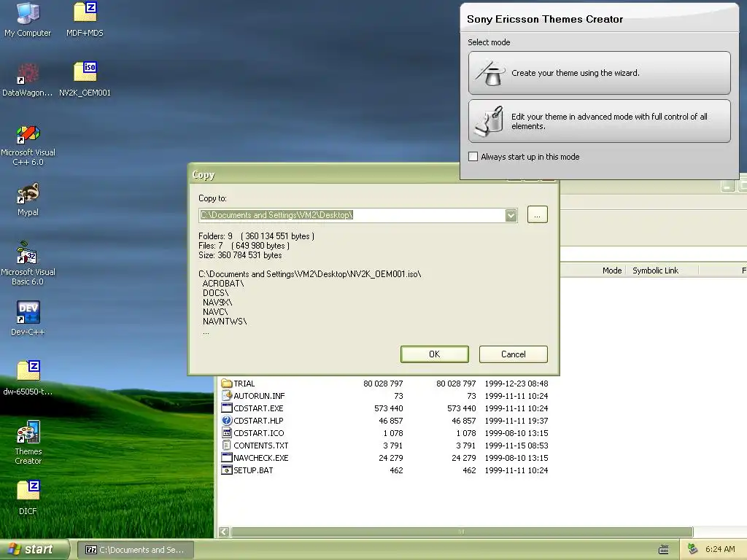Select CDSTART.EXE file icon
The height and width of the screenshot is (560, 747).
pyautogui.click(x=226, y=408)
